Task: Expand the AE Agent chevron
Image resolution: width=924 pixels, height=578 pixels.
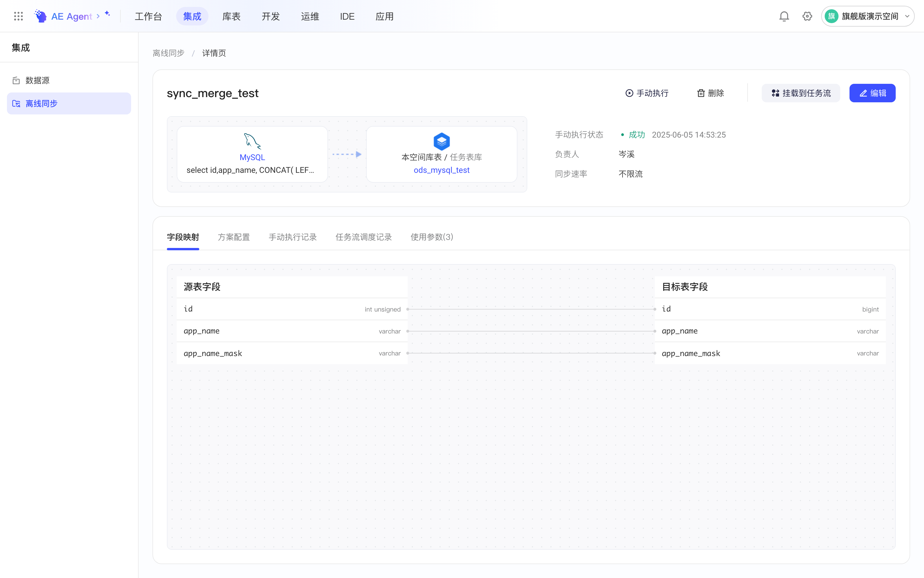Action: coord(98,16)
